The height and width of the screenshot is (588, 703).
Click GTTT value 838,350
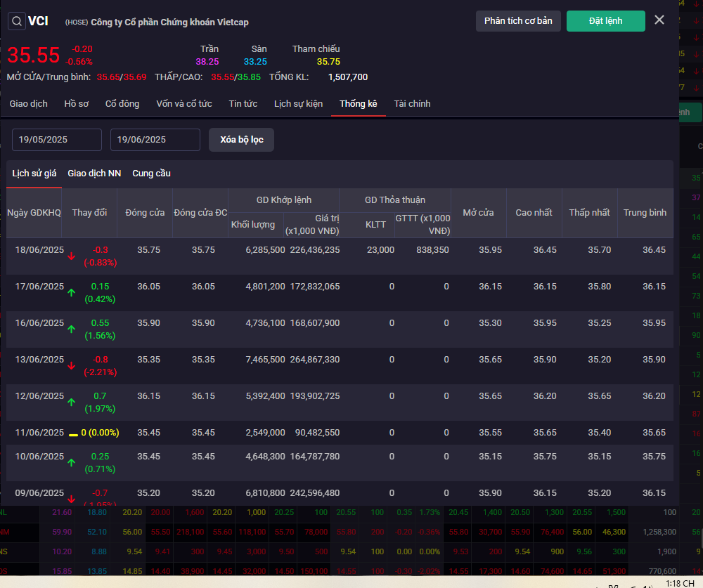432,250
